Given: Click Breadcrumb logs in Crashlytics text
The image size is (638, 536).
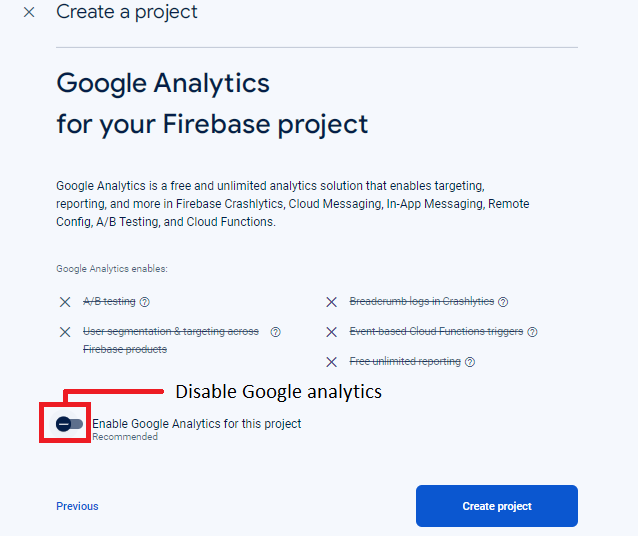Looking at the screenshot, I should (421, 302).
